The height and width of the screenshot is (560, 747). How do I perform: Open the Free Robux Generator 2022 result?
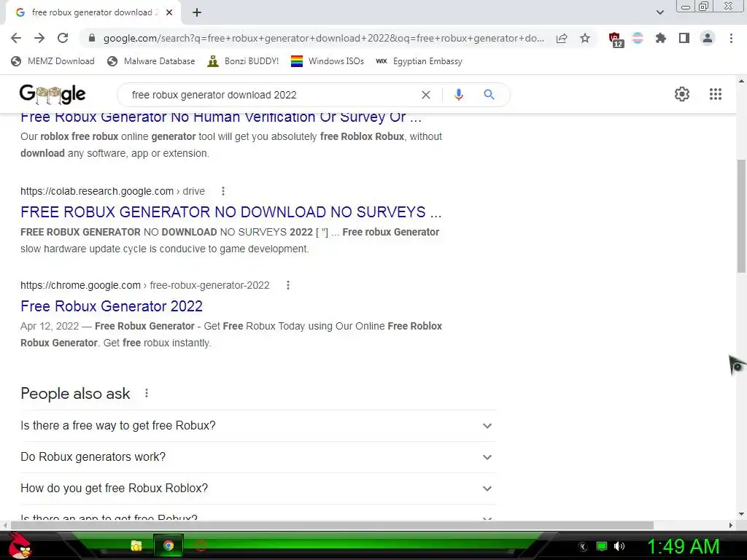point(112,306)
